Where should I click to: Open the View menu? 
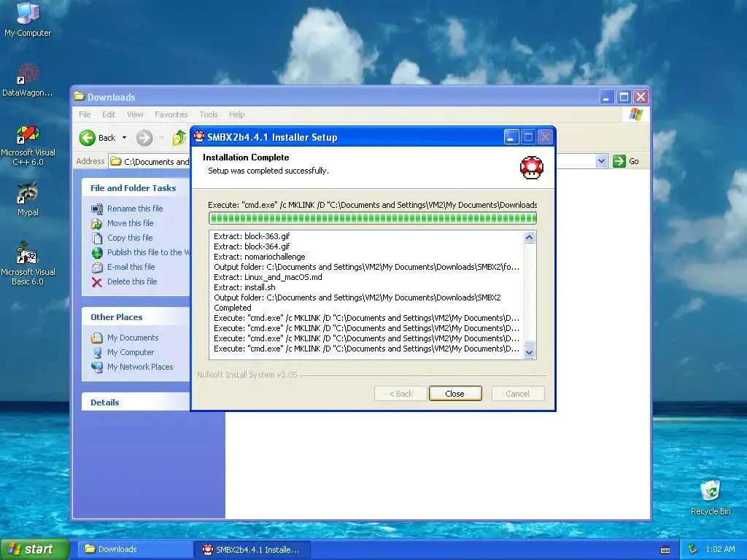135,114
